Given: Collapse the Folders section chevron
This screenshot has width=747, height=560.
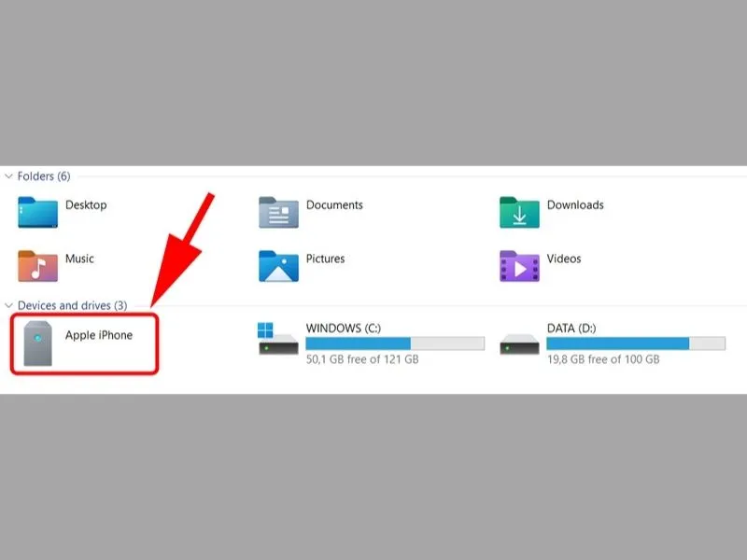Looking at the screenshot, I should click(8, 176).
